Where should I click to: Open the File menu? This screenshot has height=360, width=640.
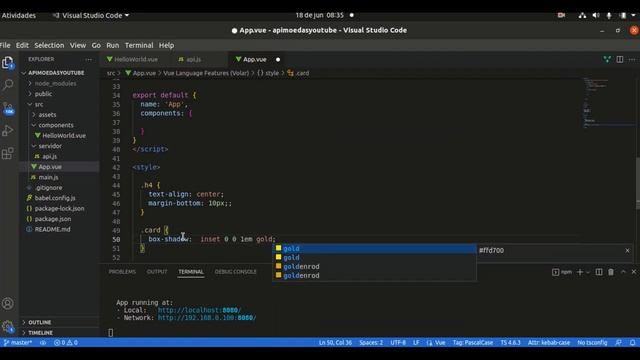tap(5, 45)
